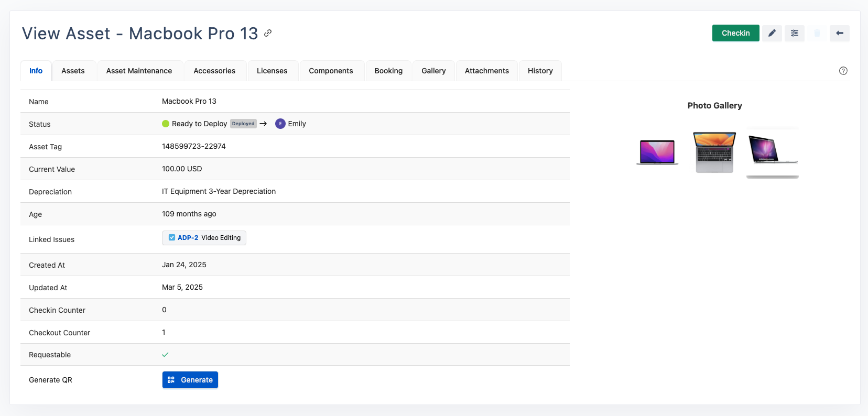Click the Deployed status badge
Screen dimensions: 868x416
243,124
